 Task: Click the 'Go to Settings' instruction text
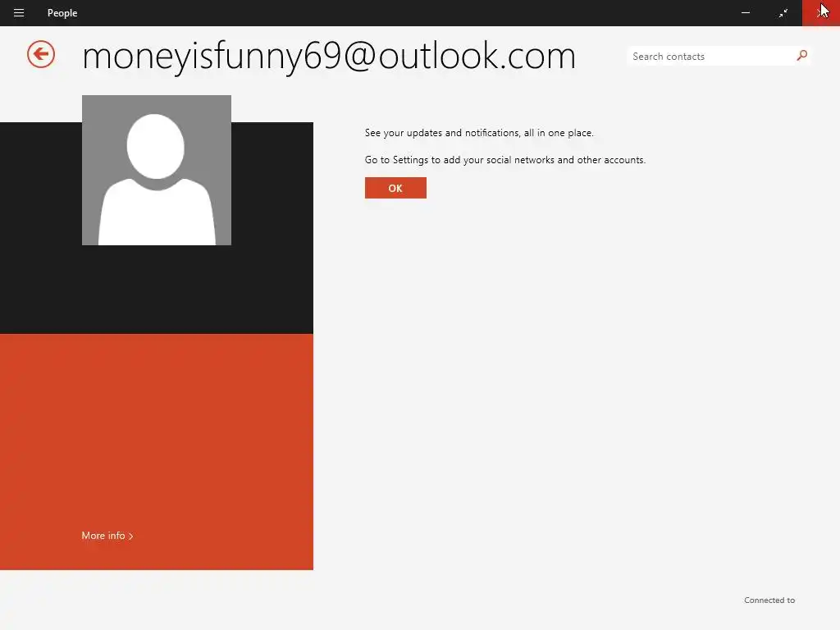tap(505, 160)
